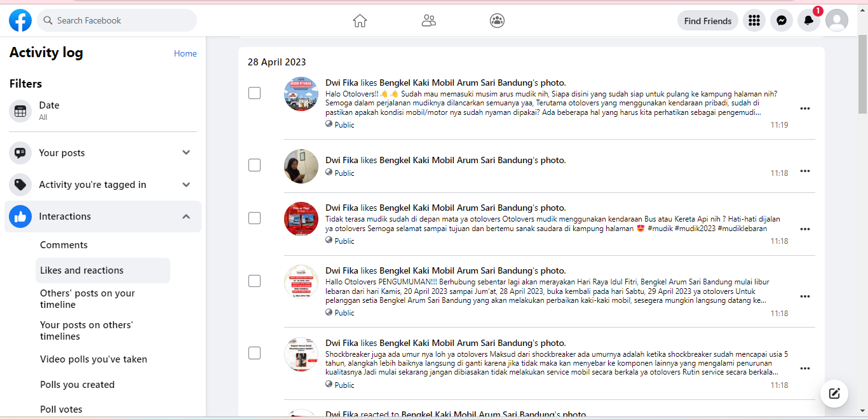
Task: Collapse the Interactions section chevron
Action: click(x=186, y=216)
